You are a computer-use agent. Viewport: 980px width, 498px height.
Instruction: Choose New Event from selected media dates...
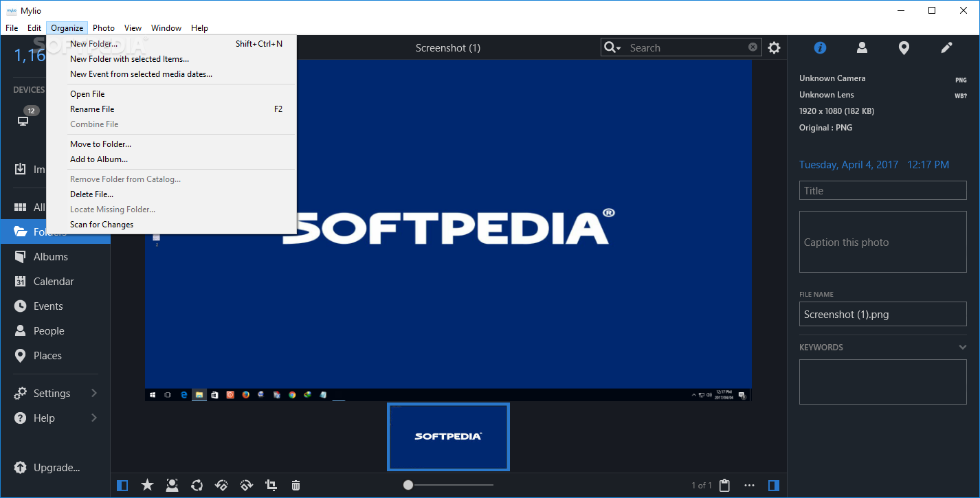[171, 74]
